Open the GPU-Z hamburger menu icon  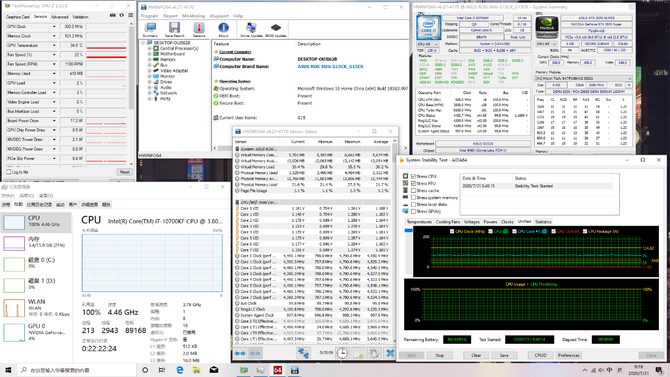click(x=130, y=15)
